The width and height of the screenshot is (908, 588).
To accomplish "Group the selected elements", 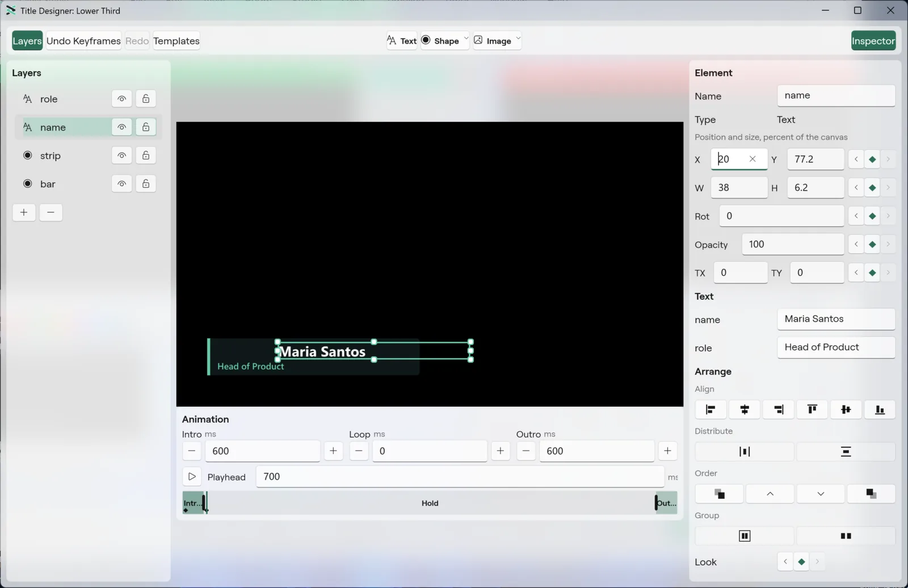I will click(x=745, y=536).
